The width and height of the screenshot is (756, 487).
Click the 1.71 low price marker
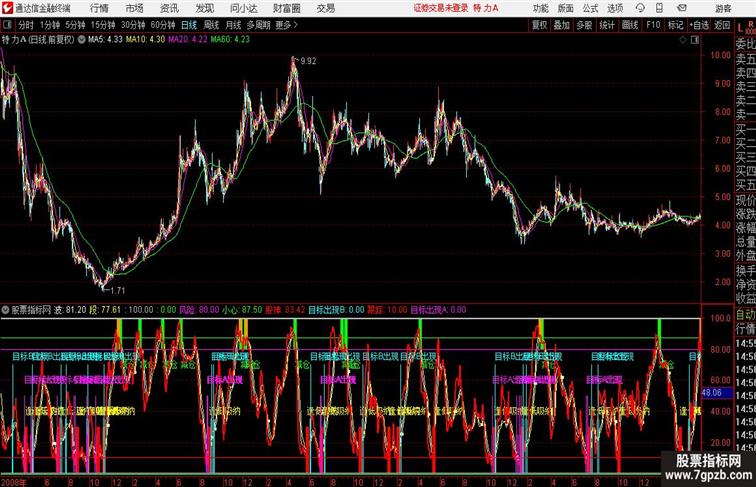click(118, 290)
